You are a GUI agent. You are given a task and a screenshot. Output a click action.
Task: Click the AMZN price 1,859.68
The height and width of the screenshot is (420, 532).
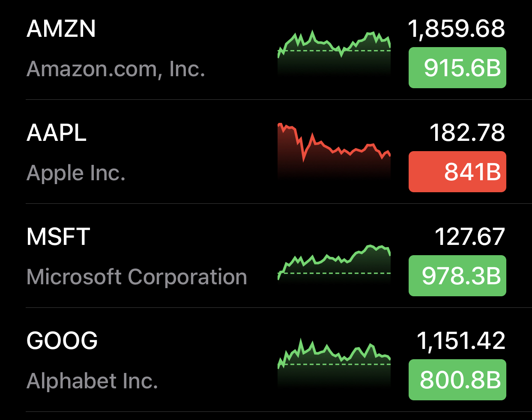tap(456, 29)
